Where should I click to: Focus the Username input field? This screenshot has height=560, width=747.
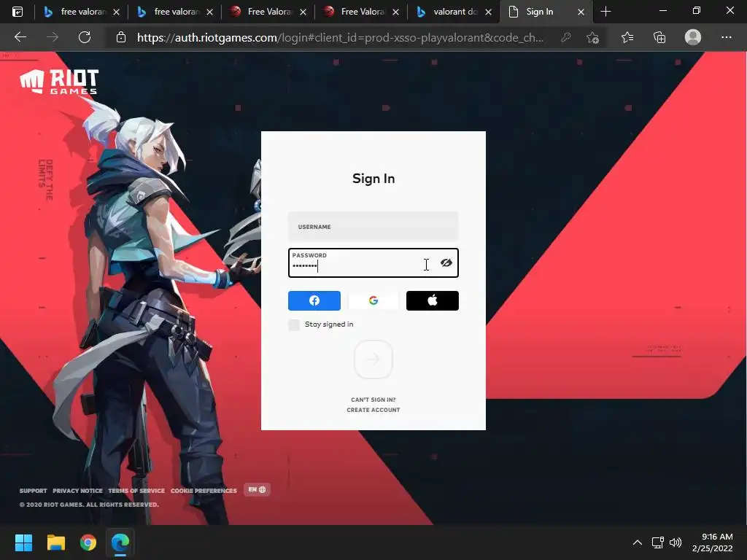(373, 227)
